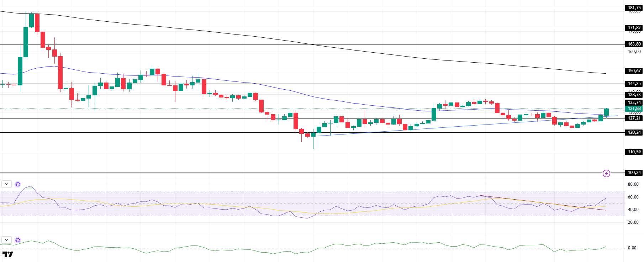Click the purple sync icon in RSI pane

point(18,184)
